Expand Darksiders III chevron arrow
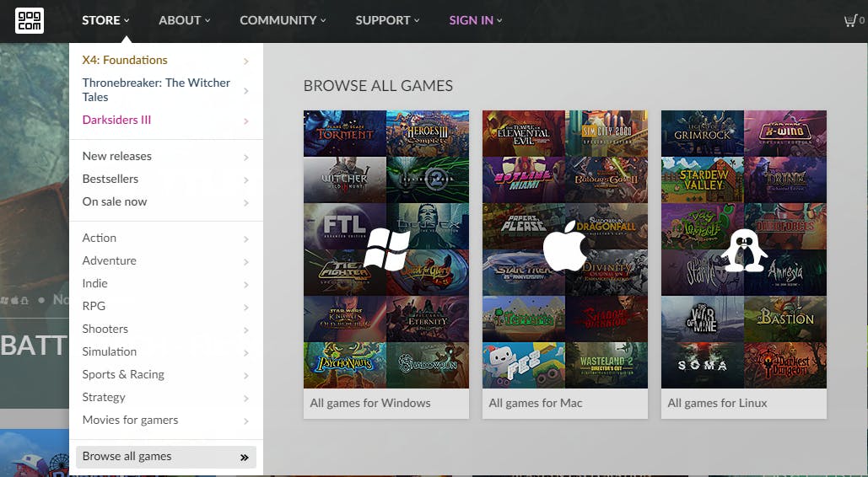Image resolution: width=868 pixels, height=477 pixels. (x=246, y=121)
